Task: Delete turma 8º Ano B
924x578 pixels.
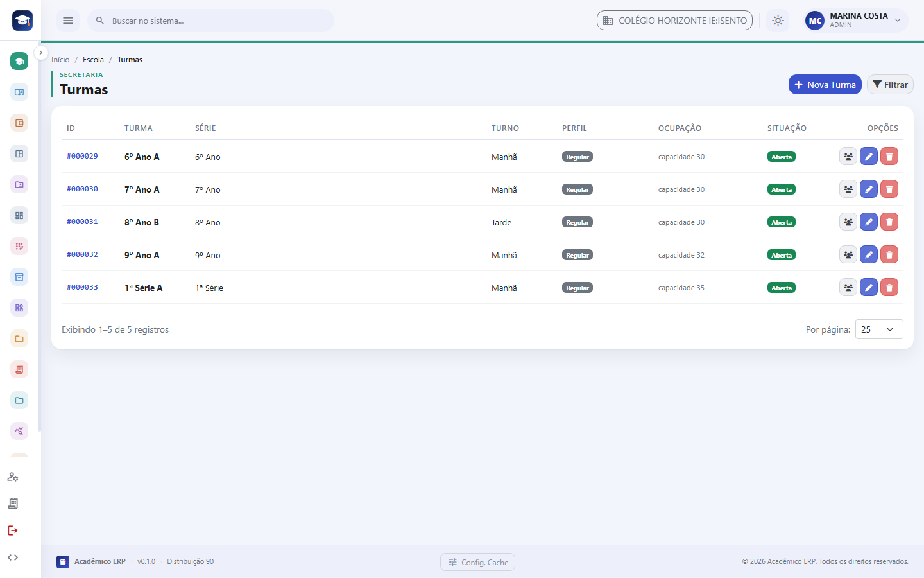Action: pyautogui.click(x=889, y=222)
